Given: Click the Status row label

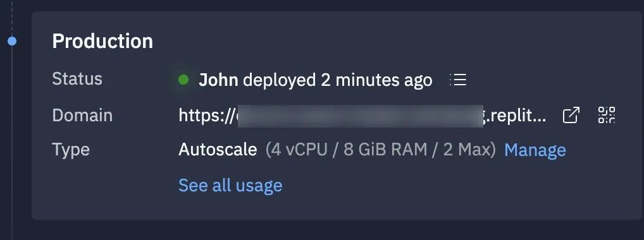Looking at the screenshot, I should click(77, 79).
